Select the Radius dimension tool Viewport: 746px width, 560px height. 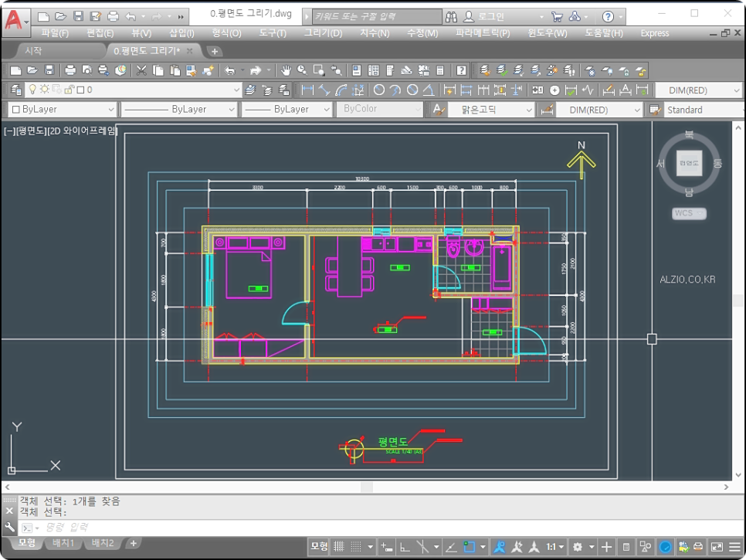[379, 90]
